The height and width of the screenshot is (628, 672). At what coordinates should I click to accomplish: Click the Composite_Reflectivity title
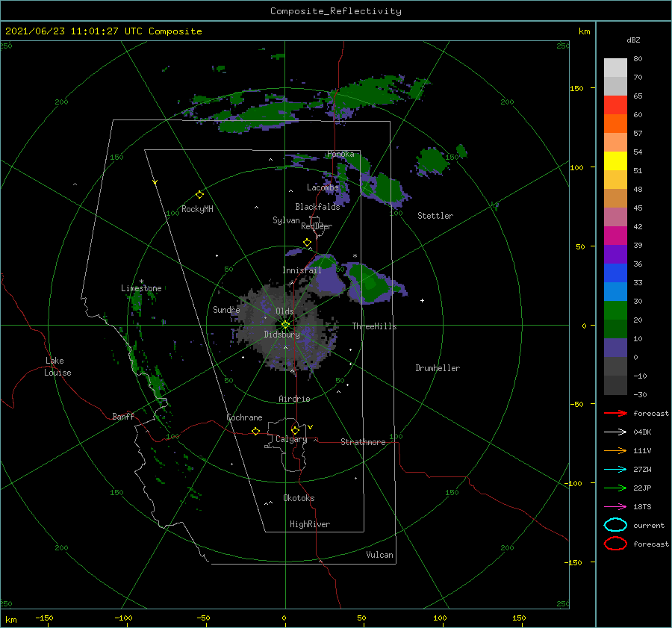(x=336, y=11)
